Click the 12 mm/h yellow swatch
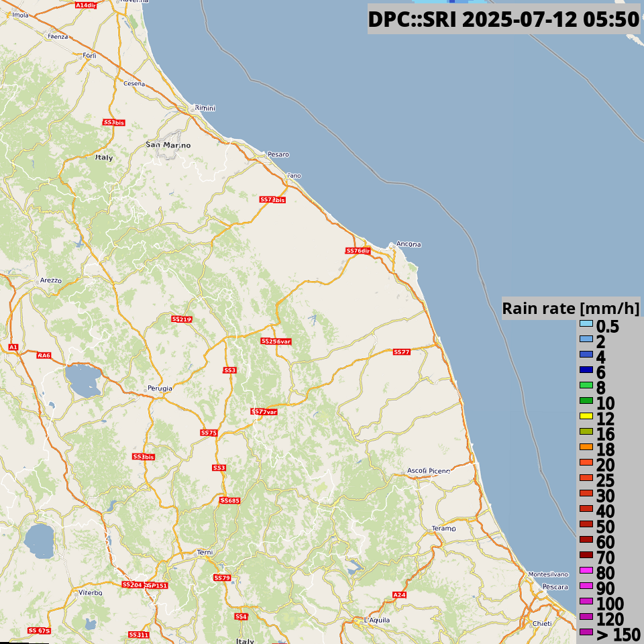The image size is (644, 644). pos(586,416)
